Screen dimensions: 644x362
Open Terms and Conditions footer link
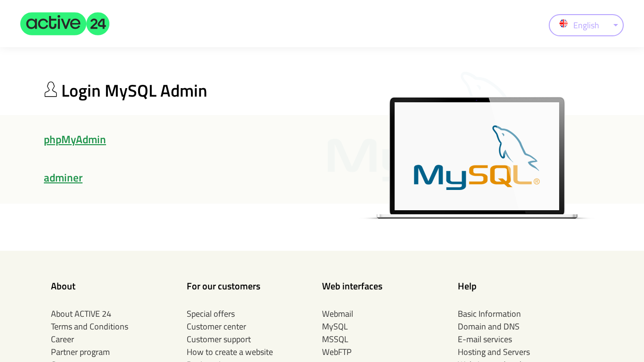pyautogui.click(x=90, y=327)
